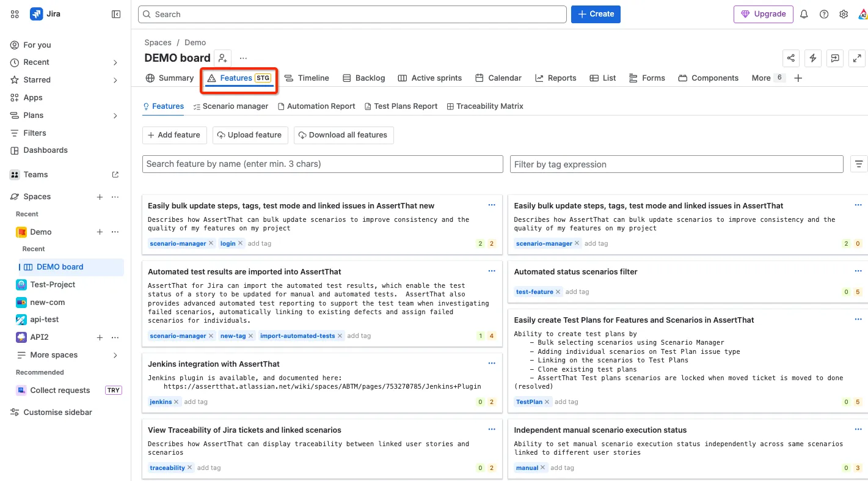
Task: Click the Search feature by name field
Action: tap(323, 164)
